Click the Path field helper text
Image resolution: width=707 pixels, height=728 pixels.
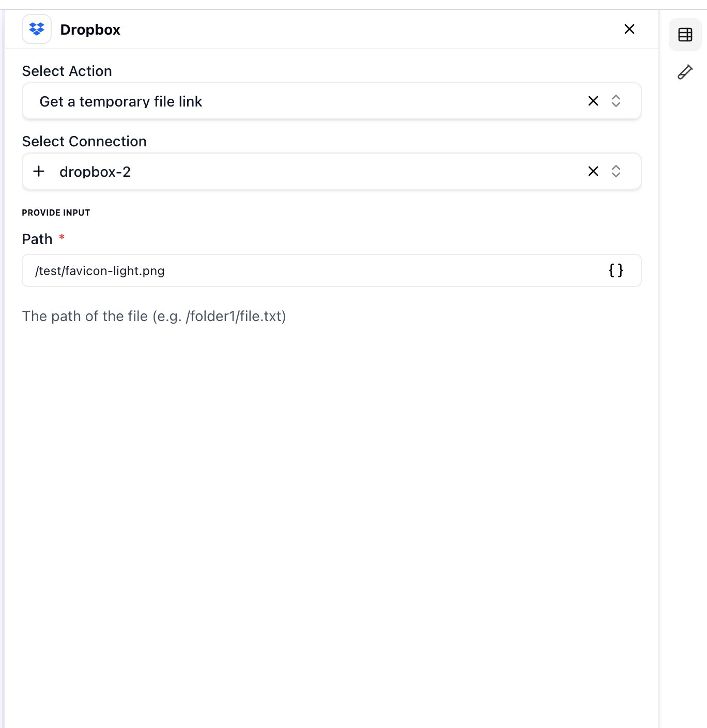pos(154,316)
